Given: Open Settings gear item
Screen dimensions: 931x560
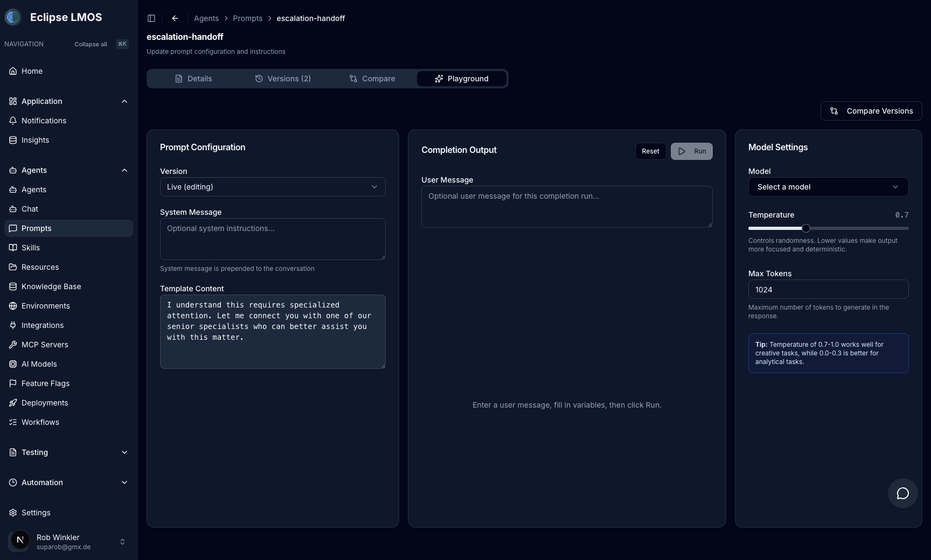Looking at the screenshot, I should [x=68, y=513].
